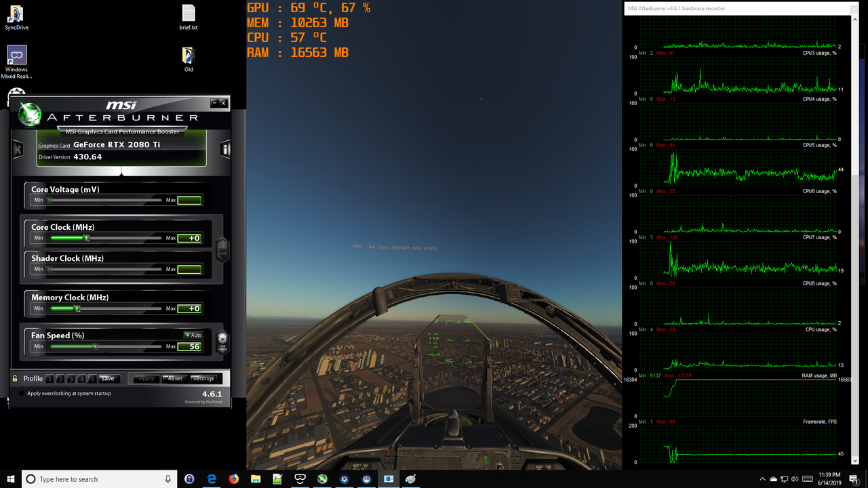The image size is (868, 488).
Task: Select profile slot 3
Action: (x=71, y=379)
